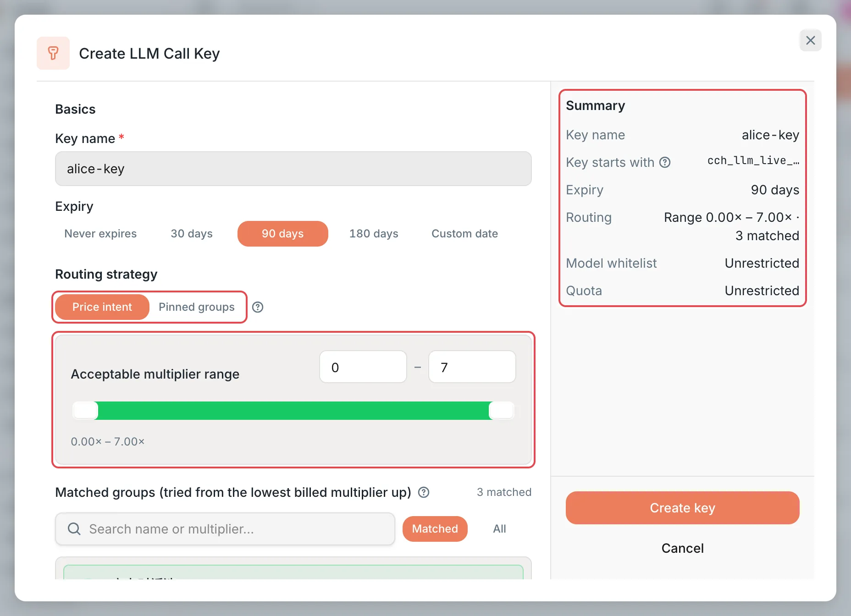Click the minimum multiplier input showing 0
The image size is (851, 616).
pyautogui.click(x=363, y=367)
